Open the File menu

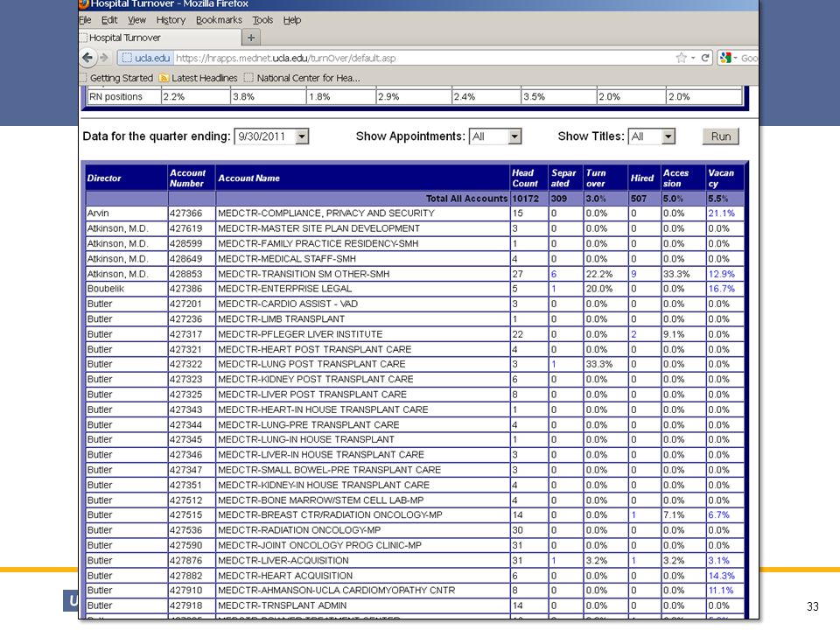(x=85, y=20)
